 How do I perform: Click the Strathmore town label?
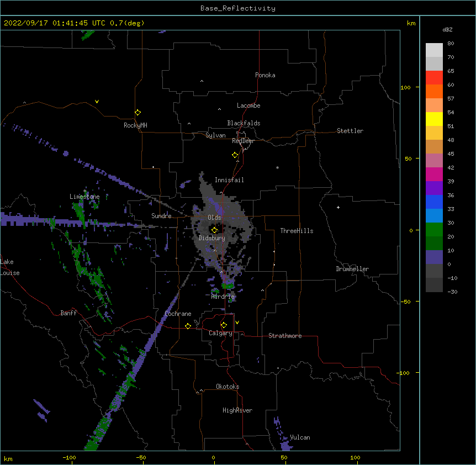click(x=285, y=336)
